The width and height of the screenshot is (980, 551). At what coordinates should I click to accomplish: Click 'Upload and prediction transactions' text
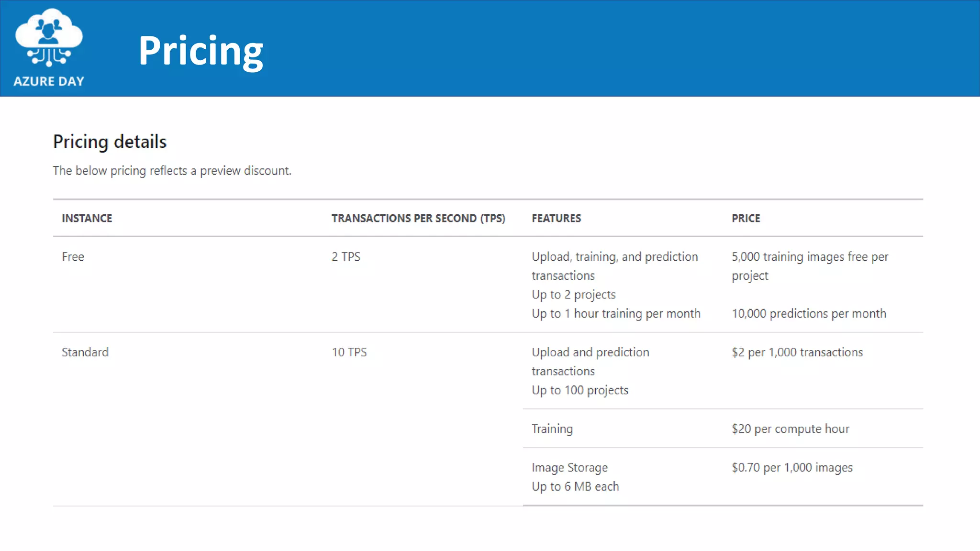click(590, 362)
